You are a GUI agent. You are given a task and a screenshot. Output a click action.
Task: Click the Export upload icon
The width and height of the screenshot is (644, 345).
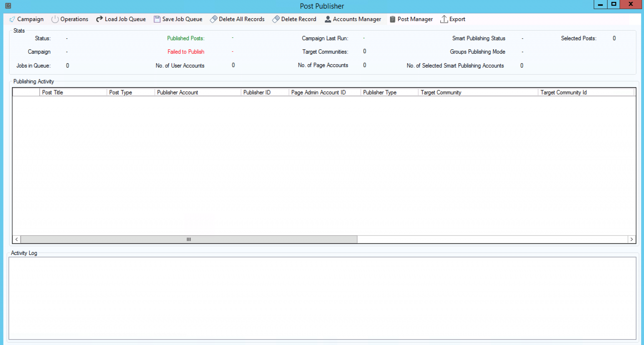click(444, 19)
